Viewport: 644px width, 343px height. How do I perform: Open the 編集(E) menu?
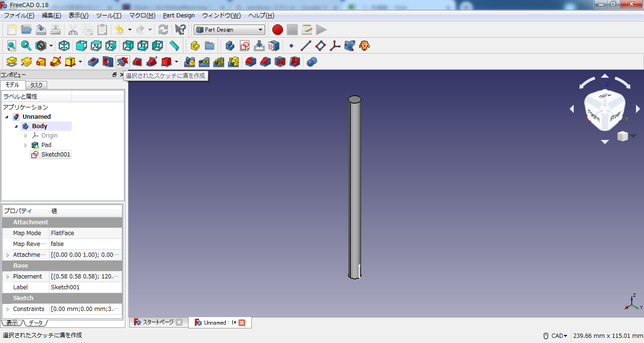pyautogui.click(x=51, y=16)
